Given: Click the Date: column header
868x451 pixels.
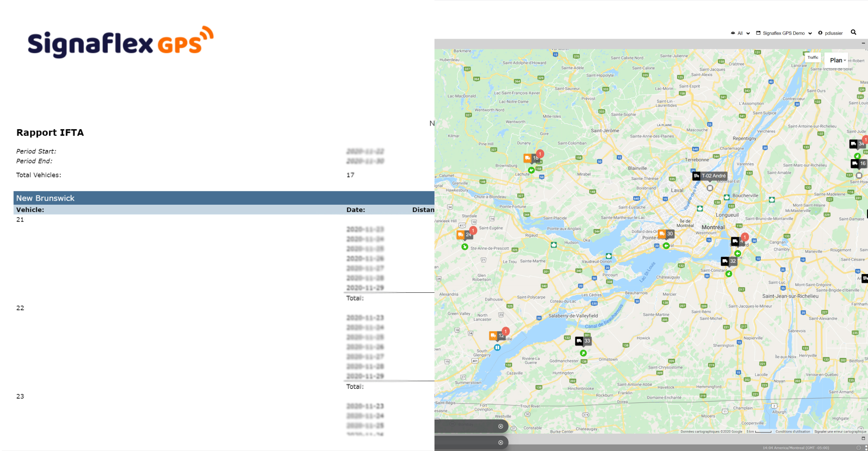Looking at the screenshot, I should (x=355, y=210).
